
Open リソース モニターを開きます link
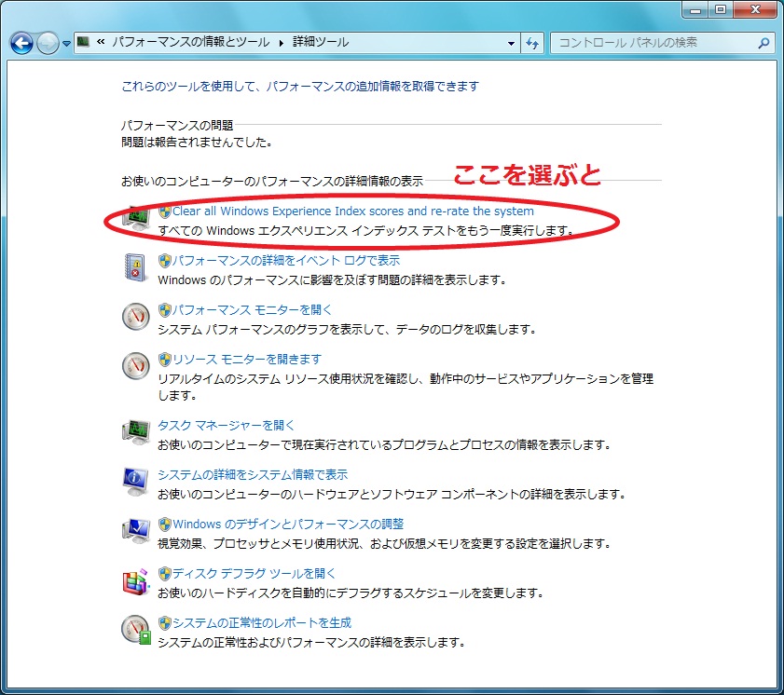pos(247,360)
